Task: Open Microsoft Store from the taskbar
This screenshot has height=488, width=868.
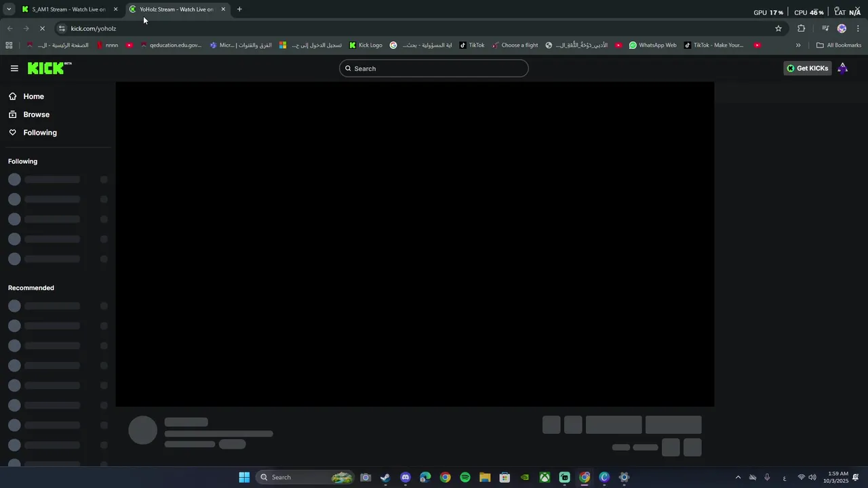Action: [505, 477]
